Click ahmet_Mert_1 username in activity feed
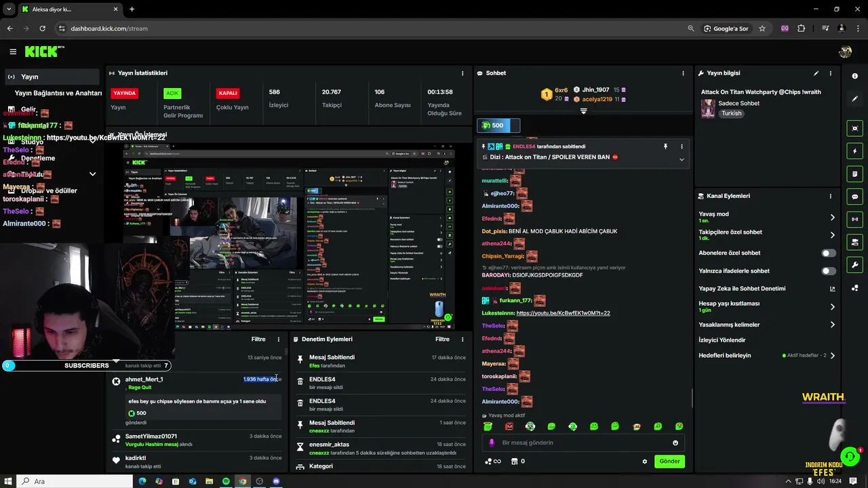The width and height of the screenshot is (868, 488). tap(144, 380)
